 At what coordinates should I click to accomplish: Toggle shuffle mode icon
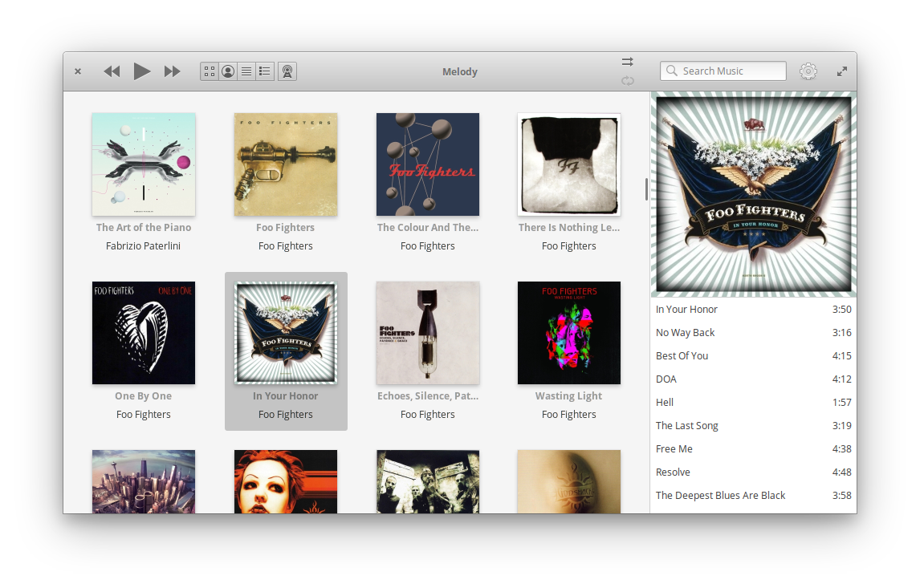627,62
